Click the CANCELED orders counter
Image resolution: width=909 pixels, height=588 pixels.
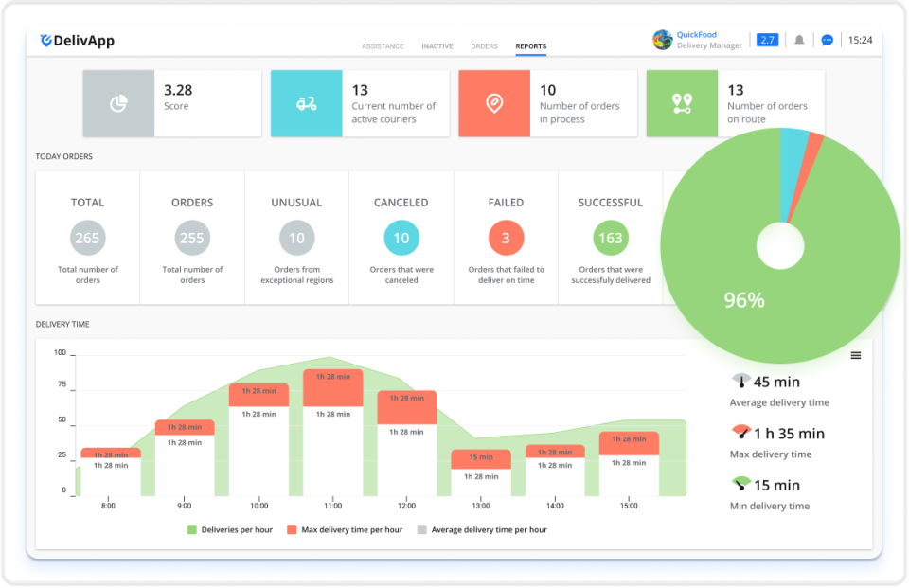(401, 237)
